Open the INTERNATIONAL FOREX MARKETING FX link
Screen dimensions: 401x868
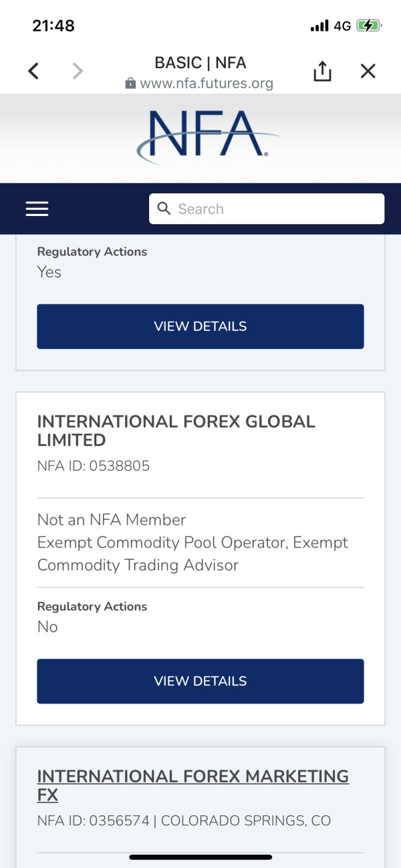pyautogui.click(x=192, y=785)
